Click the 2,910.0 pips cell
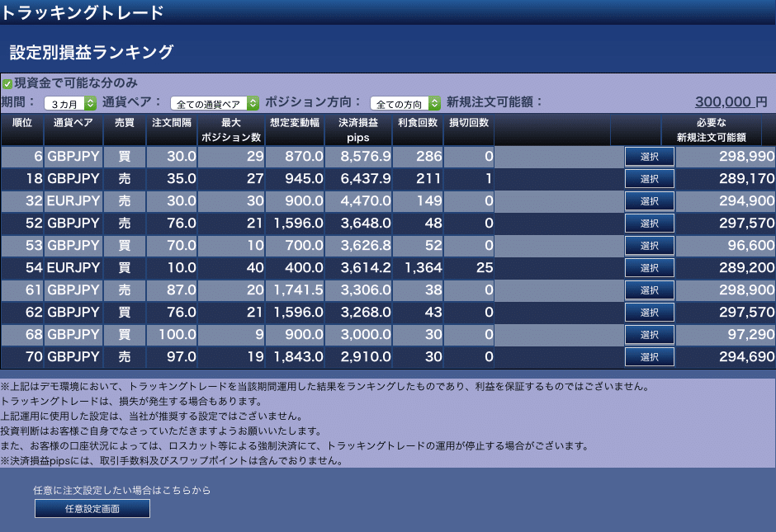This screenshot has height=532, width=776. pos(358,357)
